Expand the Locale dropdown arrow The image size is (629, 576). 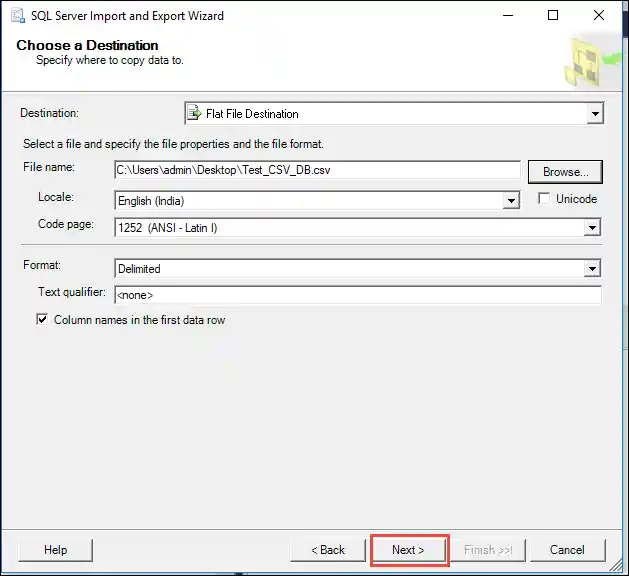[511, 201]
